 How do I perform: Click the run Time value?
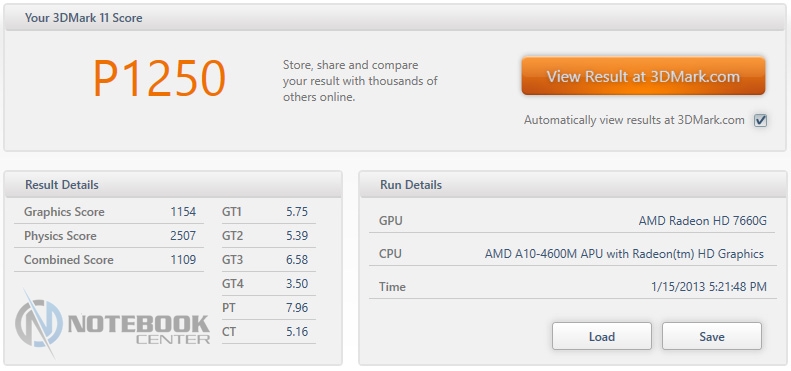point(709,287)
